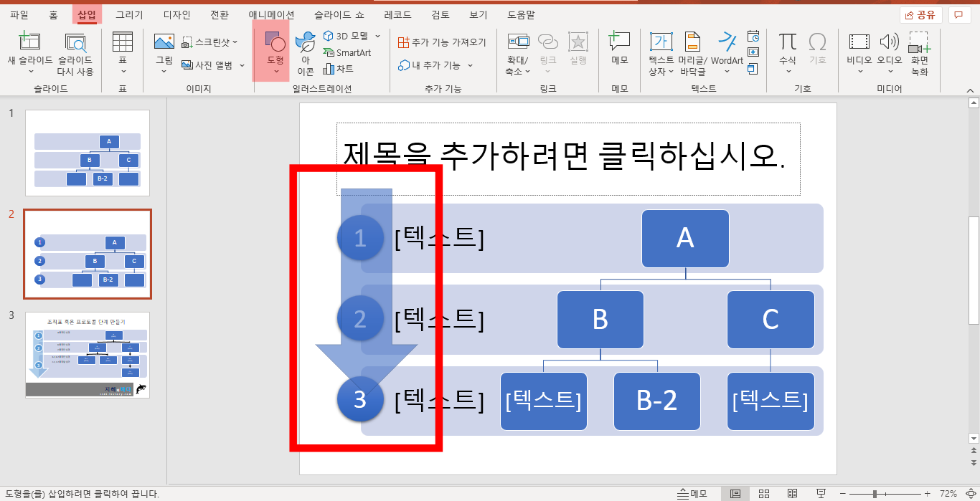Insert a 텍스트 상자 text box
This screenshot has height=501, width=980.
(x=661, y=54)
